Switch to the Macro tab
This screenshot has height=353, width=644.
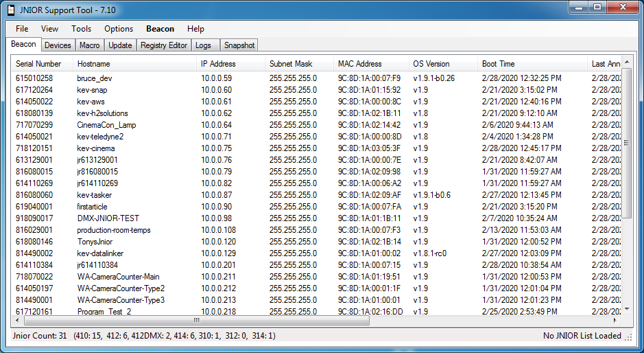click(90, 45)
